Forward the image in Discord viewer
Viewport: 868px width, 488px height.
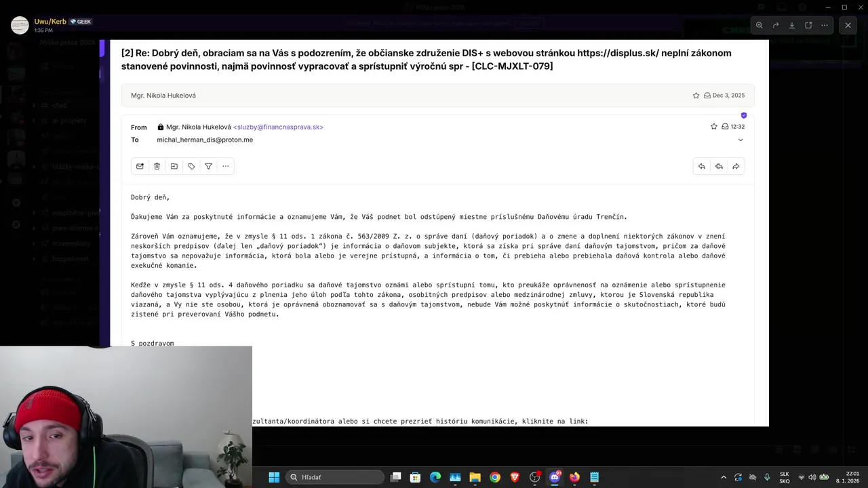(776, 25)
